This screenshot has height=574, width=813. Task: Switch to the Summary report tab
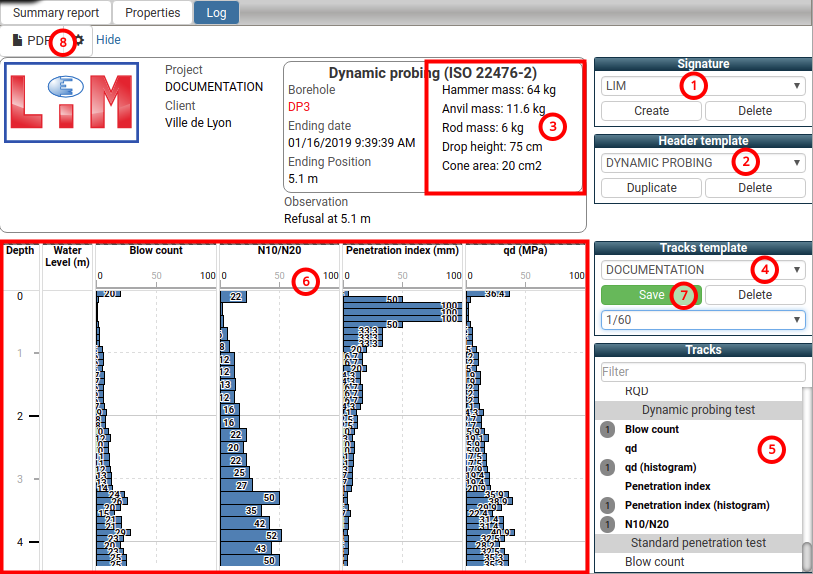coord(56,13)
